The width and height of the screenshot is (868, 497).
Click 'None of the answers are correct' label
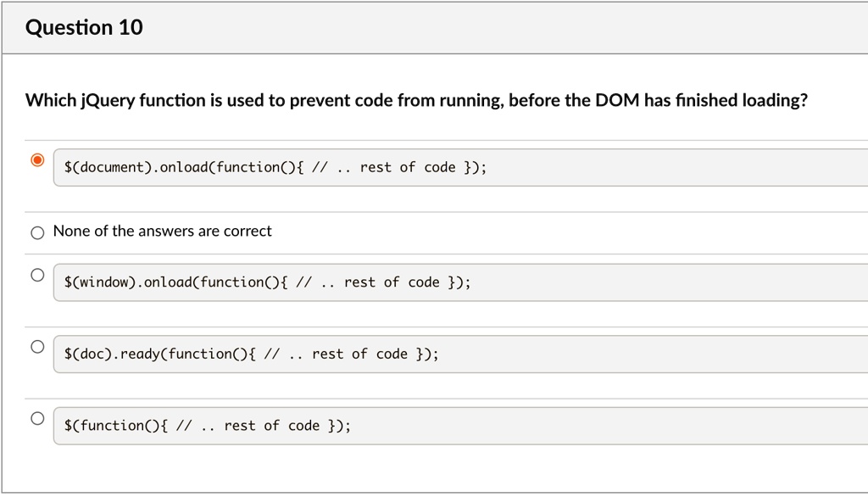[162, 232]
